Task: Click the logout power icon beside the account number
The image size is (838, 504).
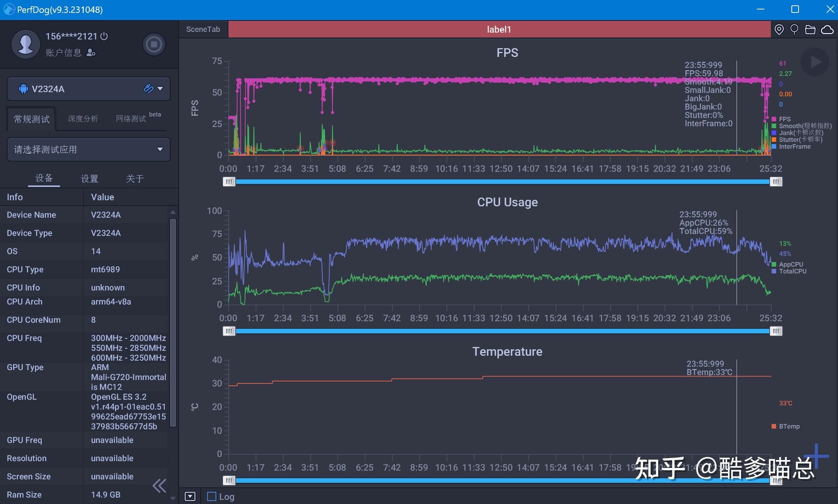Action: pos(104,36)
